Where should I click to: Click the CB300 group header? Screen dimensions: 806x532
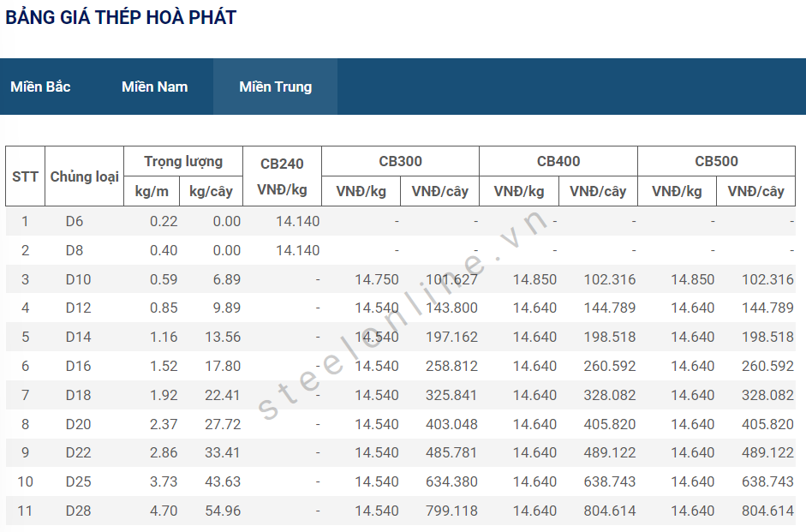[400, 161]
